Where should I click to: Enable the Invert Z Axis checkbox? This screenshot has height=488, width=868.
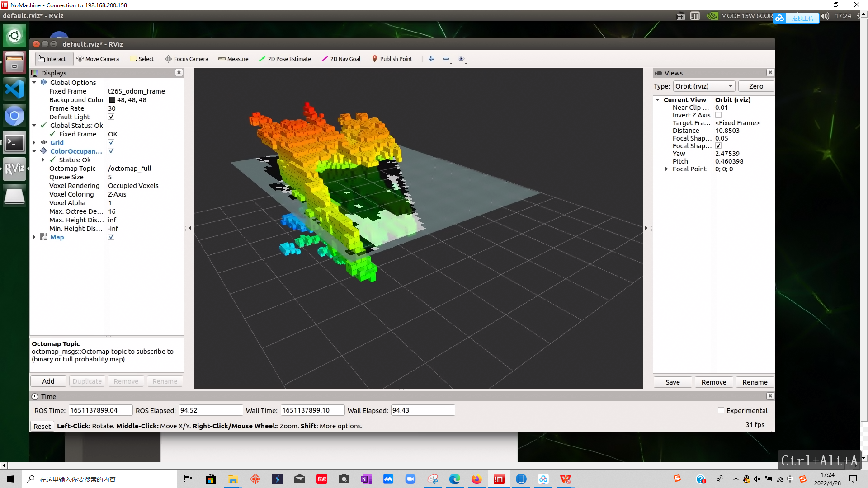[x=718, y=115]
